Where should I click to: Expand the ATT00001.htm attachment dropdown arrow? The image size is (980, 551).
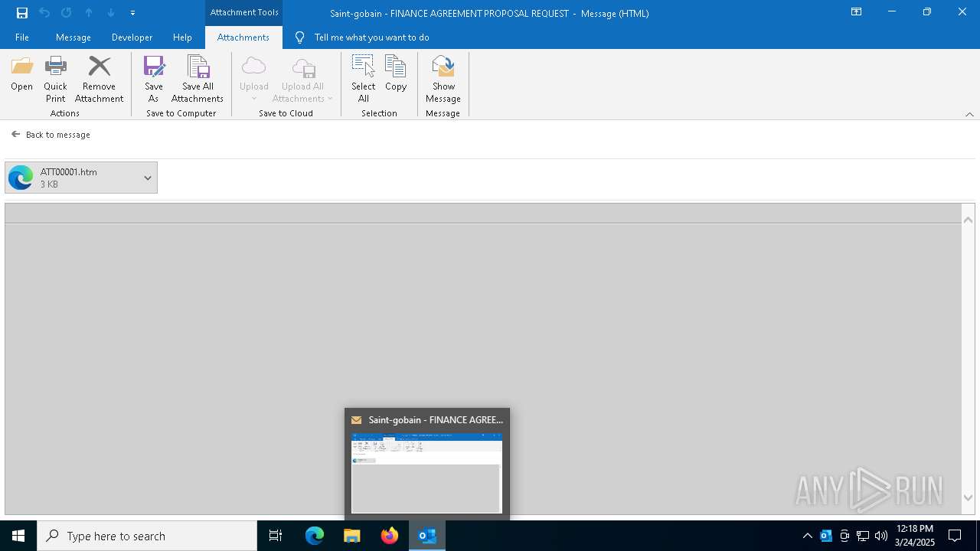[148, 178]
